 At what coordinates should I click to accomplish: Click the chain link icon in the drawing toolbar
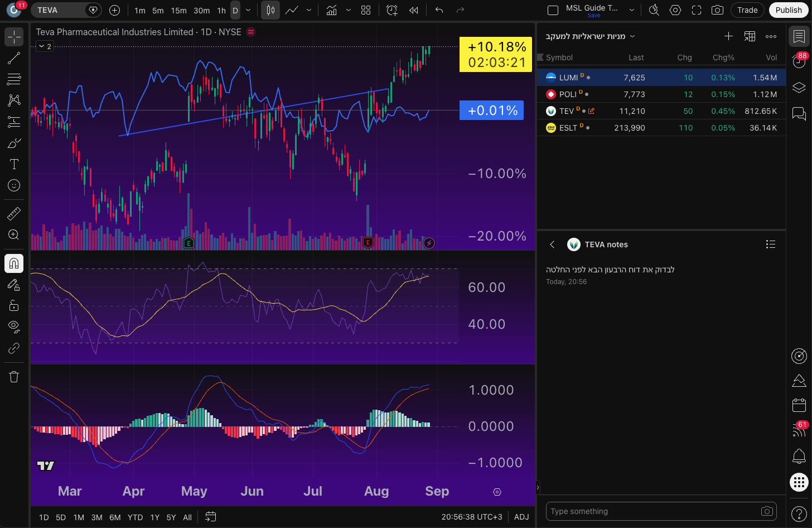[14, 348]
